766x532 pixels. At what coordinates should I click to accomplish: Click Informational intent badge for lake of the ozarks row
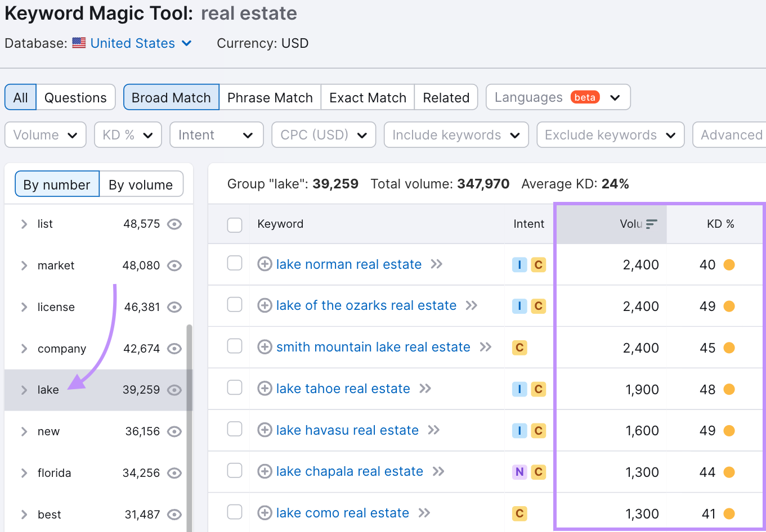(519, 306)
